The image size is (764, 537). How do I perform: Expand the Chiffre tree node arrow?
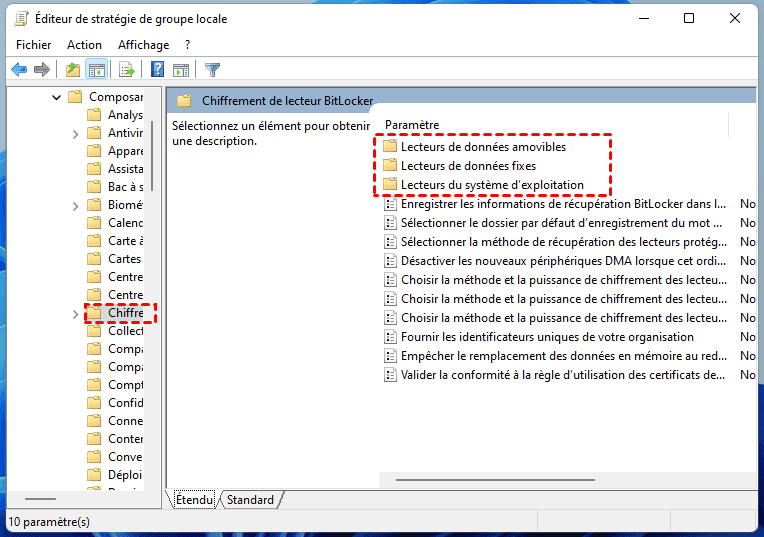click(75, 314)
